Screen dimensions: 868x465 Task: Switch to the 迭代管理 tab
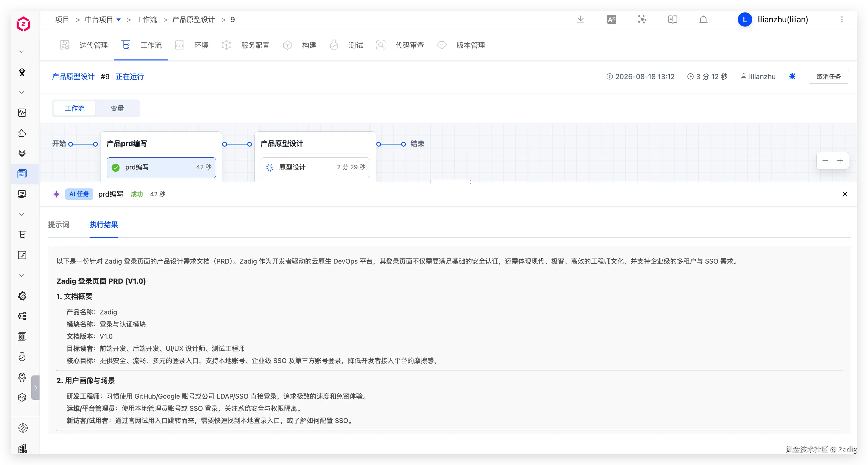(x=84, y=45)
